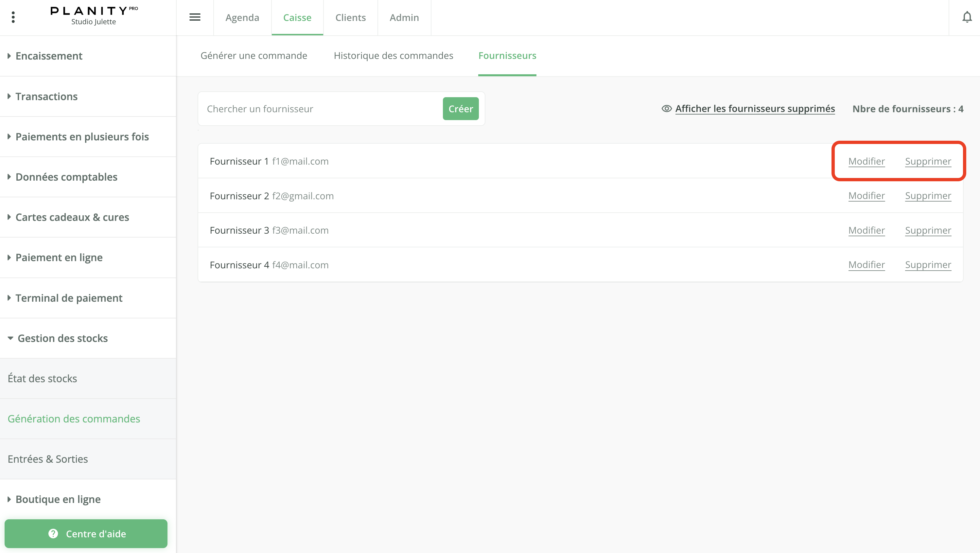Open the Clients tab
The image size is (980, 553).
coord(350,18)
